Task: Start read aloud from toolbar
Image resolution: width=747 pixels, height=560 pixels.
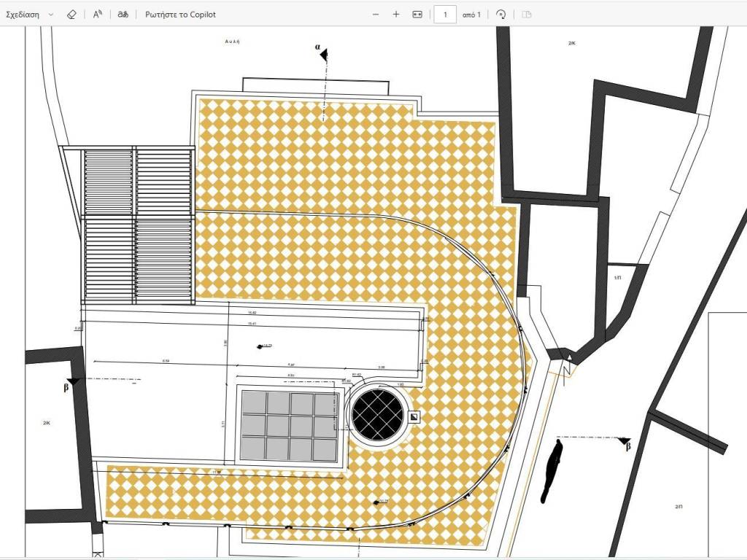Action: pos(97,14)
